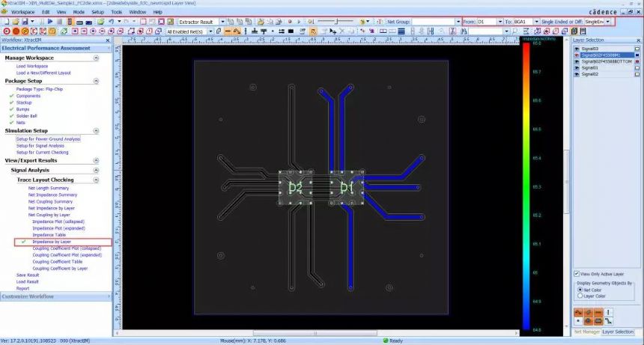Image resolution: width=644 pixels, height=345 pixels.
Task: Toggle visibility of Signal$02F45588BOTTOM layer
Action: click(x=577, y=61)
